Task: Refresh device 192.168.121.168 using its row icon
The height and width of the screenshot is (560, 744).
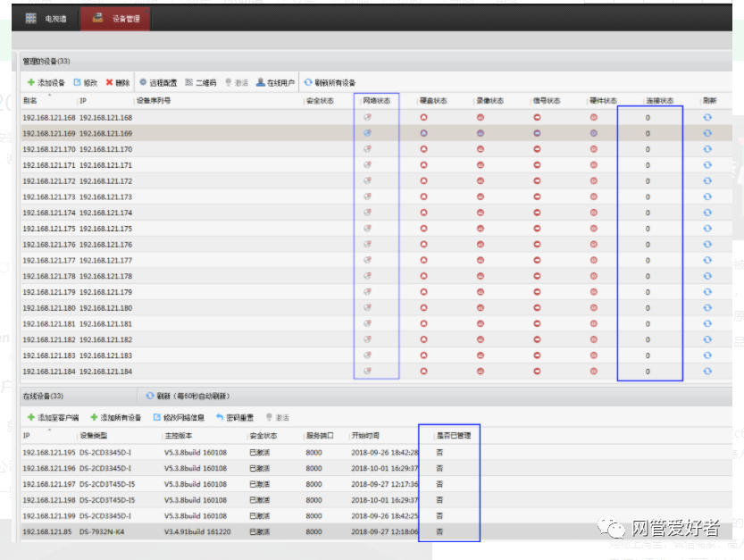Action: [707, 117]
